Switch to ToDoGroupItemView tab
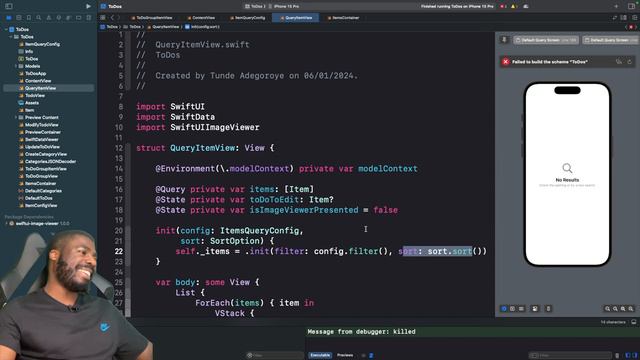The height and width of the screenshot is (360, 640). (x=151, y=18)
